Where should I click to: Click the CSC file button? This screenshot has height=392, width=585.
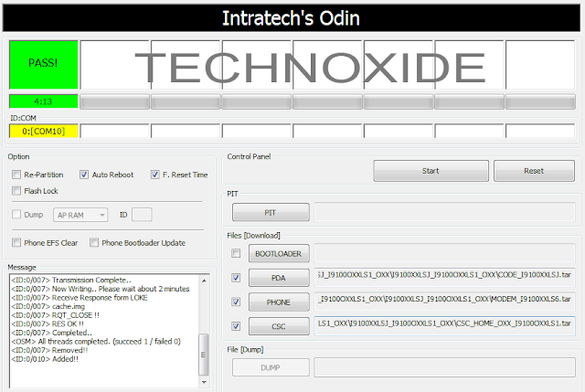(x=279, y=326)
